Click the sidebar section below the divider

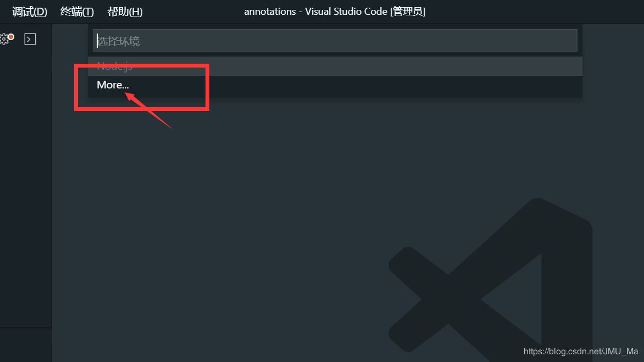coord(25,345)
